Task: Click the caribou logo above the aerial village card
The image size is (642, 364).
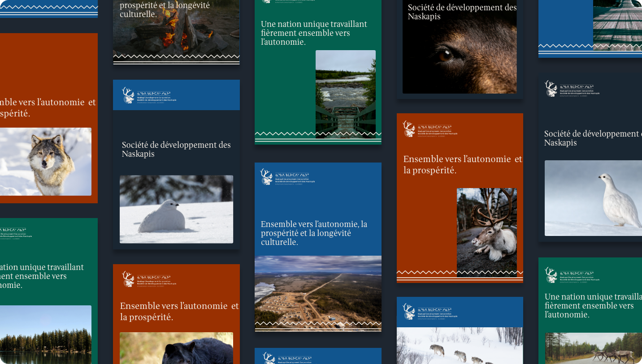Action: tap(267, 177)
